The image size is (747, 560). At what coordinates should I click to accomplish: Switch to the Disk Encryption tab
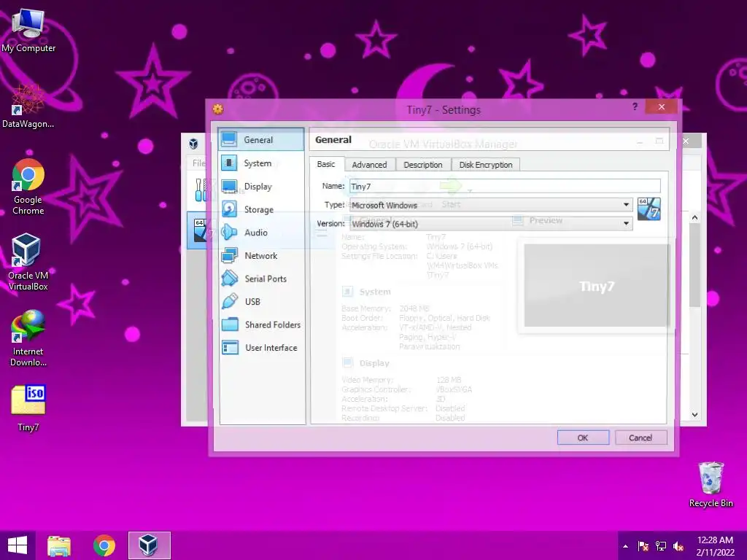[x=485, y=165]
